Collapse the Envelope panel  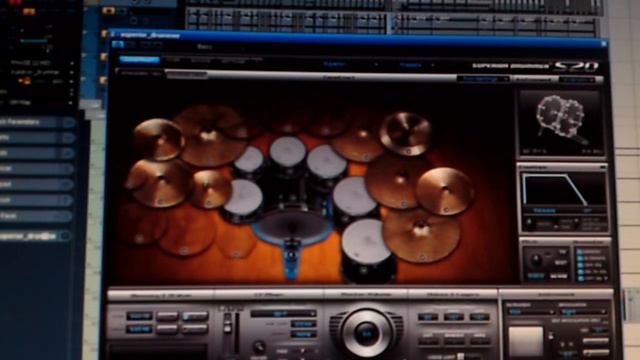602,167
